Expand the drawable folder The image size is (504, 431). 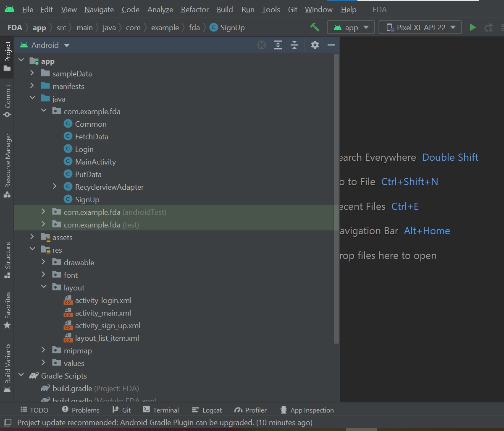(44, 262)
